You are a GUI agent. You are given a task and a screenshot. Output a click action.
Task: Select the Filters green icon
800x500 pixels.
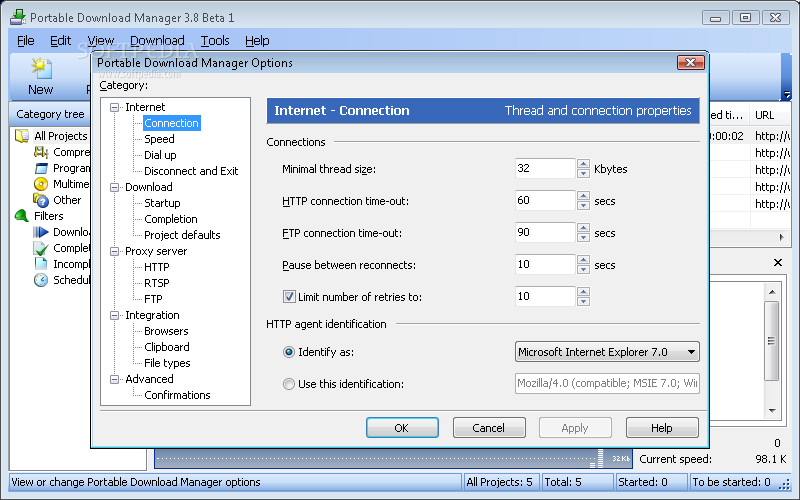[22, 216]
